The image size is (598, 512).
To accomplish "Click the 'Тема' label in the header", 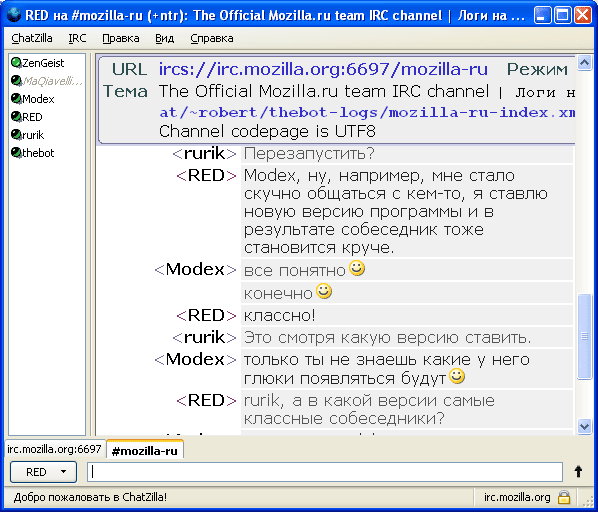I will 125,91.
